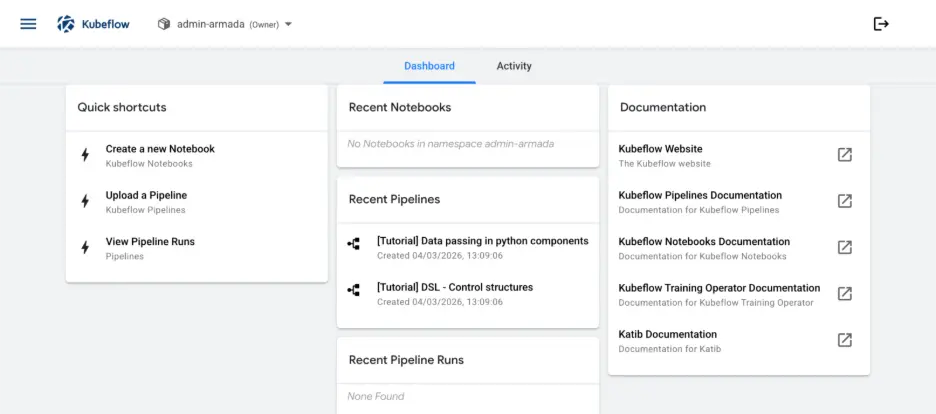Click the admin-armada namespace name
Image resolution: width=936 pixels, height=414 pixels.
[211, 24]
